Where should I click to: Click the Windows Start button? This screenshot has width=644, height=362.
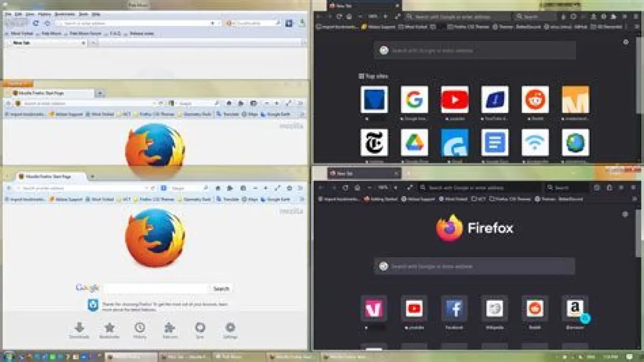[8, 357]
